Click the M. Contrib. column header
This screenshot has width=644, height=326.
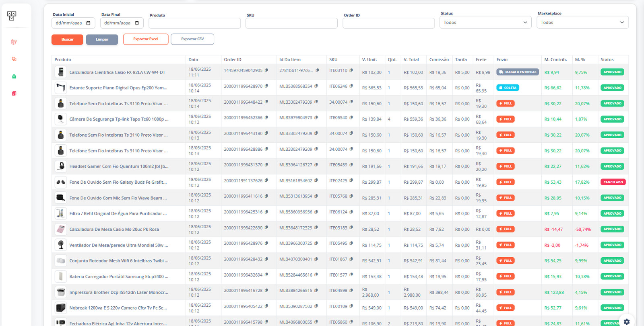coord(556,59)
